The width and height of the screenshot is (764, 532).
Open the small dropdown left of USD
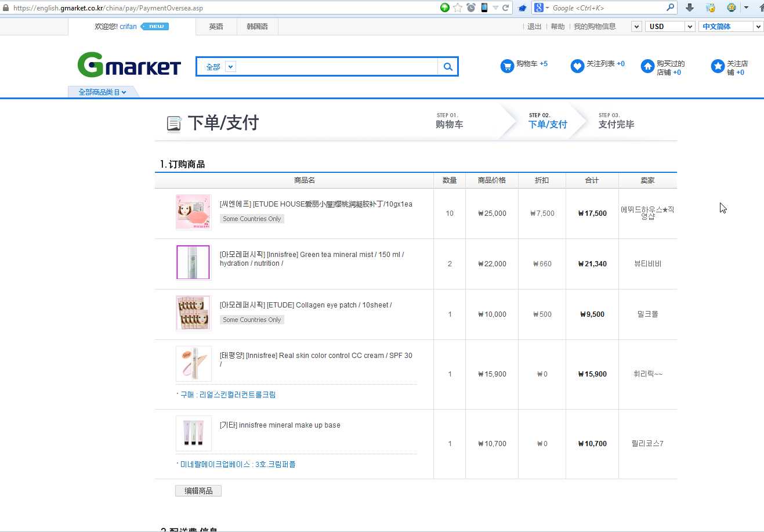pos(636,27)
